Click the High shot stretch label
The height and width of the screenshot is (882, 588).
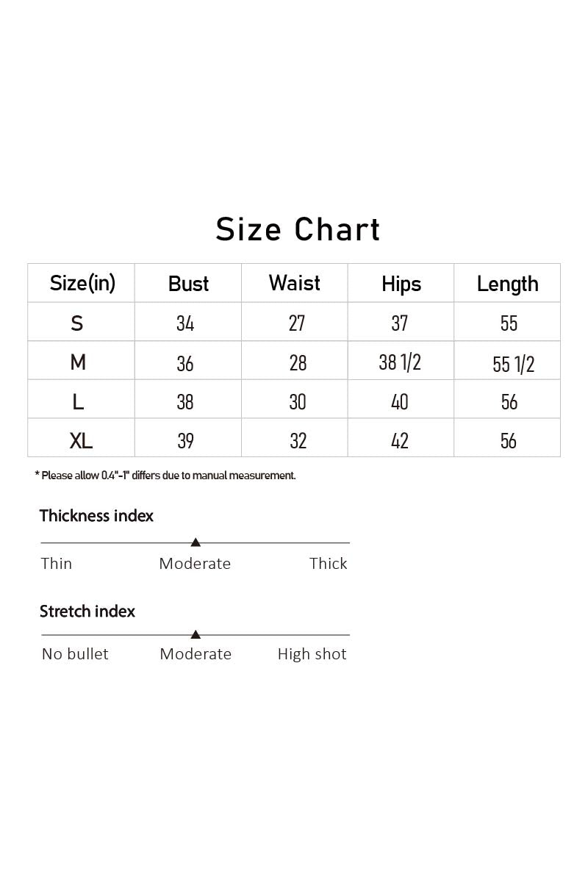(312, 654)
